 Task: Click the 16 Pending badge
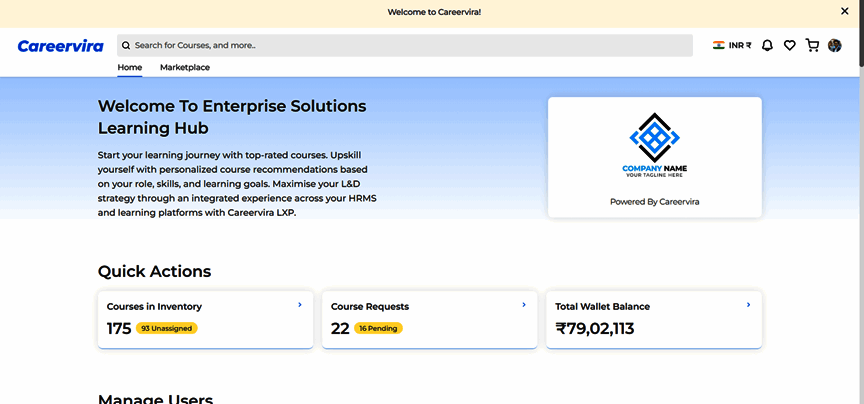tap(379, 328)
